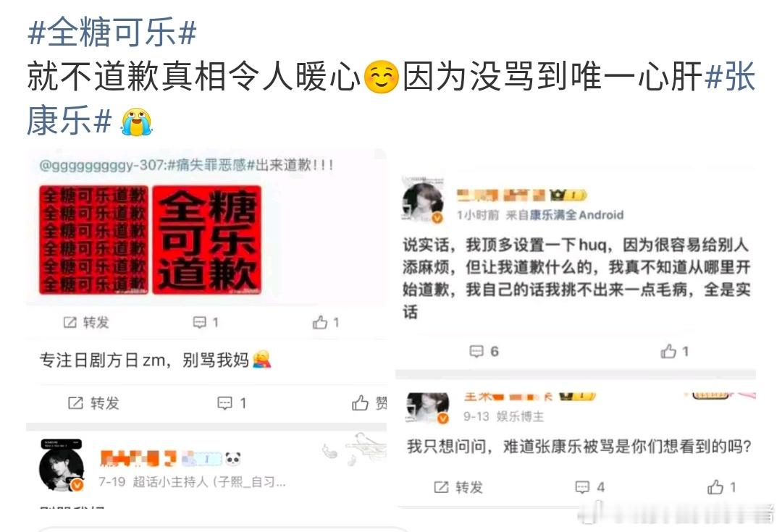Like the 说实话 huq post
The image size is (782, 532).
674,352
